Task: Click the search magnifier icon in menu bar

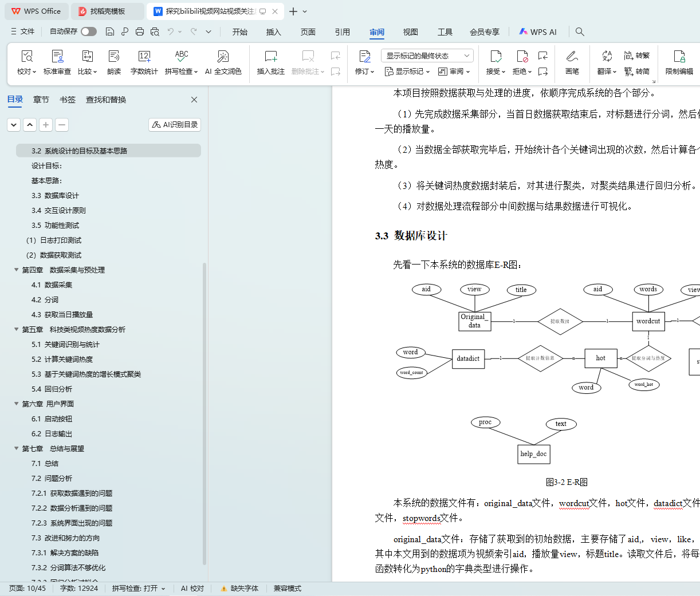Action: tap(580, 32)
